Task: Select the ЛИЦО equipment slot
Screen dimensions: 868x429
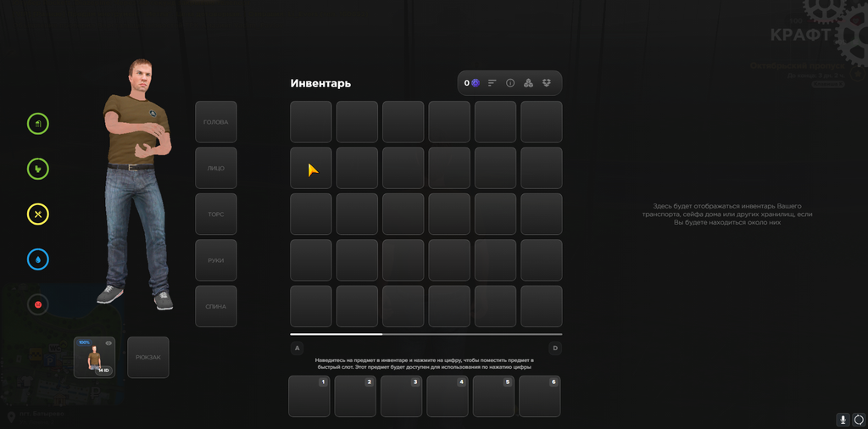Action: [x=216, y=168]
